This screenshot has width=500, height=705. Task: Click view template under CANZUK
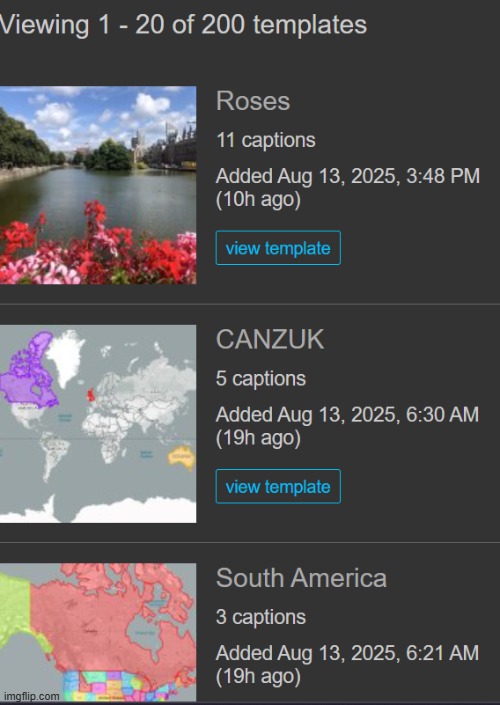[x=278, y=486]
